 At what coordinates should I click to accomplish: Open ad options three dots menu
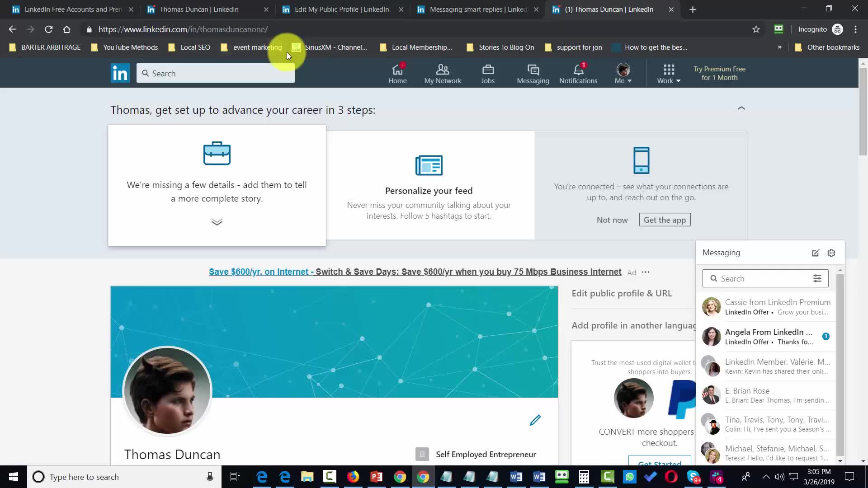coord(646,272)
